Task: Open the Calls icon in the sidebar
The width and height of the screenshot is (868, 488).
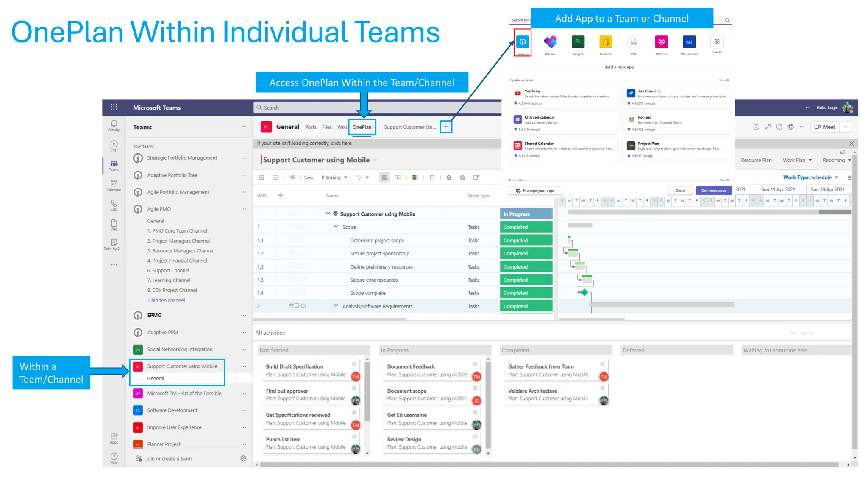Action: pyautogui.click(x=114, y=205)
